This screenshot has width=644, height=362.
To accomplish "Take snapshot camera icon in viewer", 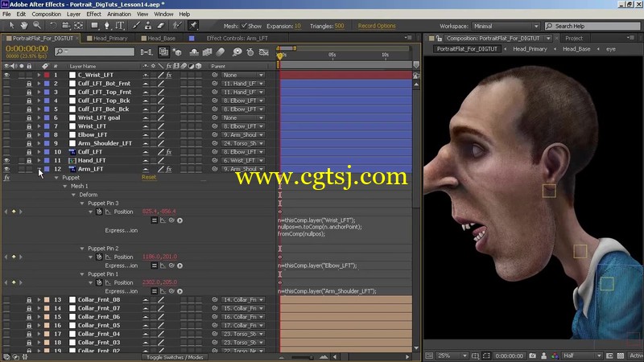I will click(x=533, y=356).
